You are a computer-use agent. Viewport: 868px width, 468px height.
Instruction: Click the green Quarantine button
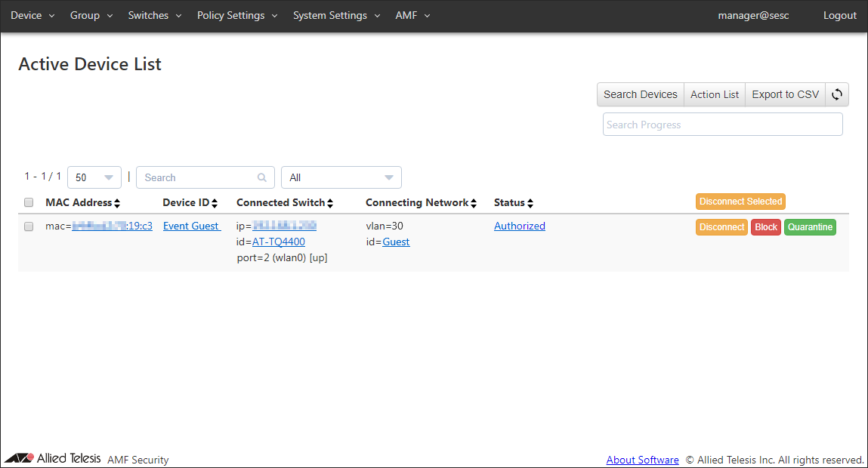[x=810, y=227]
